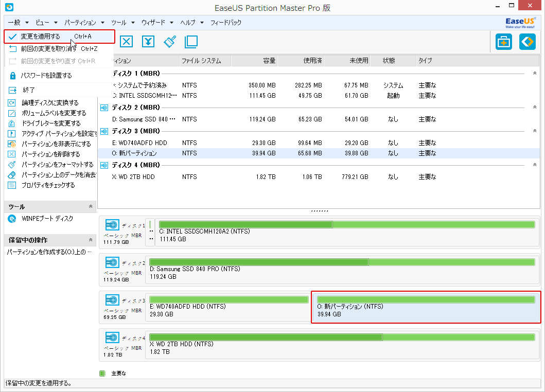This screenshot has height=392, width=545.
Task: Open the ツール dropdown in the menu bar
Action: tap(122, 23)
